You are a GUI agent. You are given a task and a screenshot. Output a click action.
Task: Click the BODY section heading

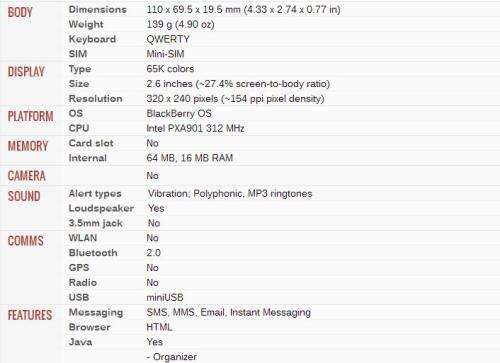pos(20,12)
